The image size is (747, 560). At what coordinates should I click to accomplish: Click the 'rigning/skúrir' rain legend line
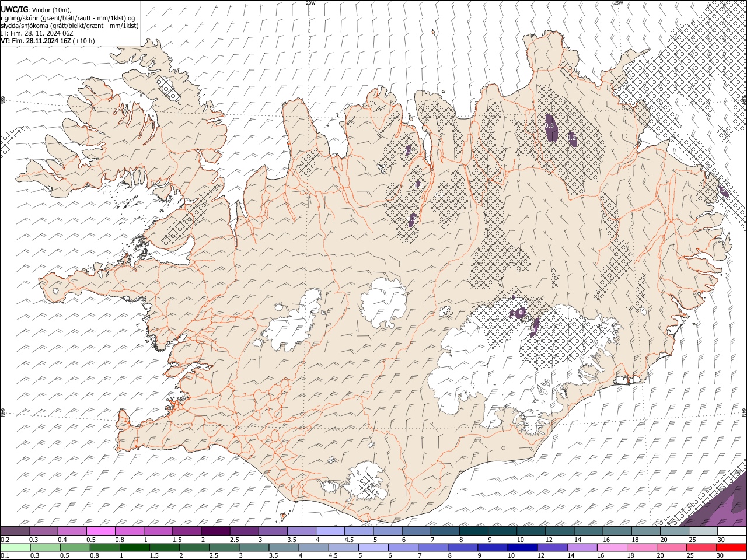pyautogui.click(x=67, y=18)
